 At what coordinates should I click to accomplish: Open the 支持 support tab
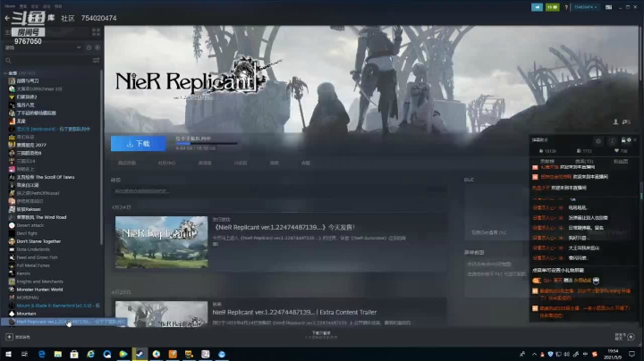point(306,163)
